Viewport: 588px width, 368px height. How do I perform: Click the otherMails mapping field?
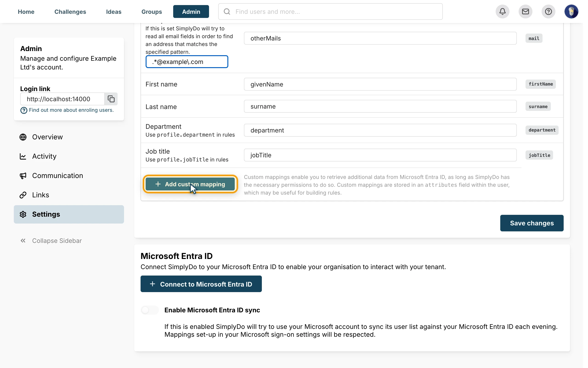(380, 38)
